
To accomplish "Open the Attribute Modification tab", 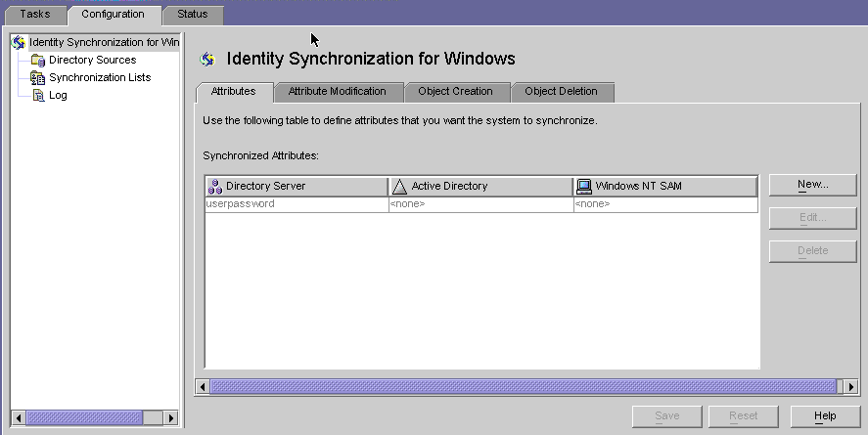I will point(338,92).
